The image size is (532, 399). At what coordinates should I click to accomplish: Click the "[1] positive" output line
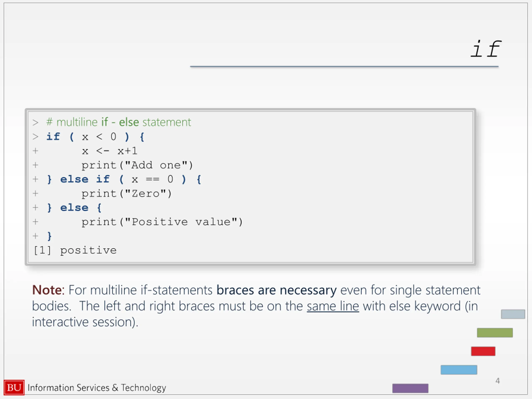[75, 250]
